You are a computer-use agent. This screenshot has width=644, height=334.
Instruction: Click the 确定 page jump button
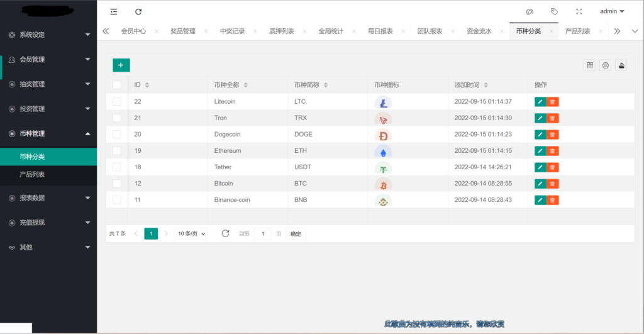[x=296, y=233]
